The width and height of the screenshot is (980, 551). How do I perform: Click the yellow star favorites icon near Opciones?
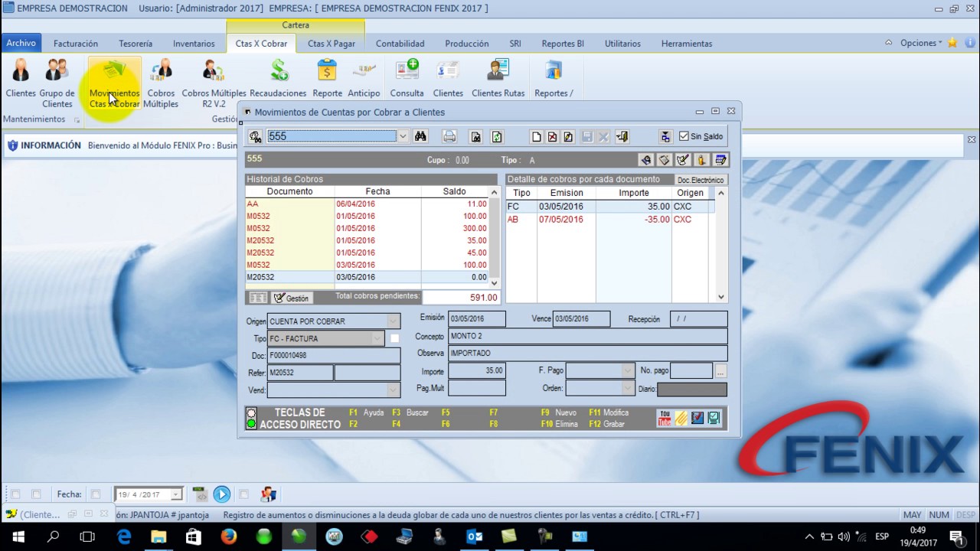pyautogui.click(x=952, y=43)
